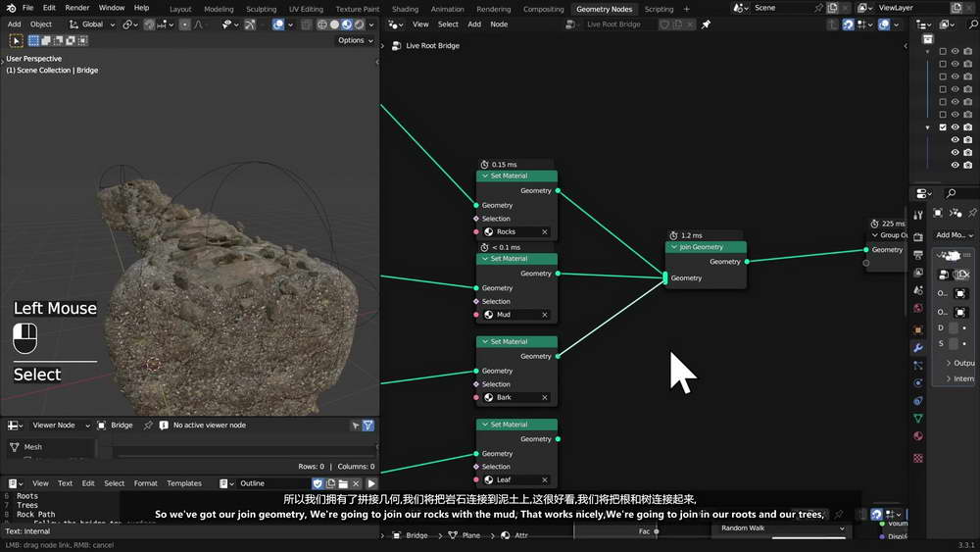The image size is (980, 552).
Task: Open the Object properties tab
Action: click(x=918, y=329)
